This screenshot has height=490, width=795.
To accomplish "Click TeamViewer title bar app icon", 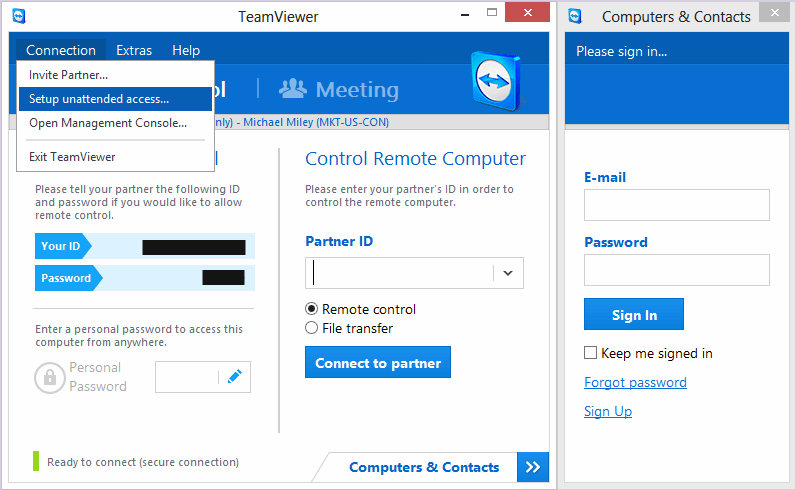I will (x=19, y=16).
